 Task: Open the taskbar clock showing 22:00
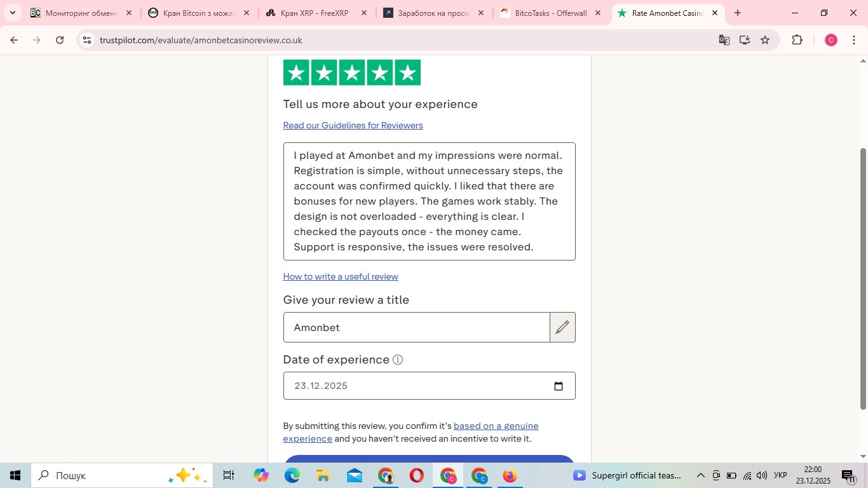[813, 475]
